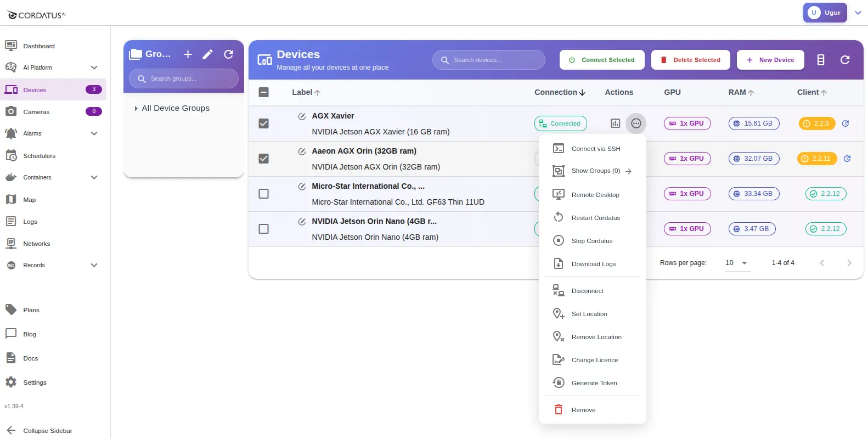Open Networks in the sidebar
This screenshot has width=868, height=439.
[x=53, y=244]
